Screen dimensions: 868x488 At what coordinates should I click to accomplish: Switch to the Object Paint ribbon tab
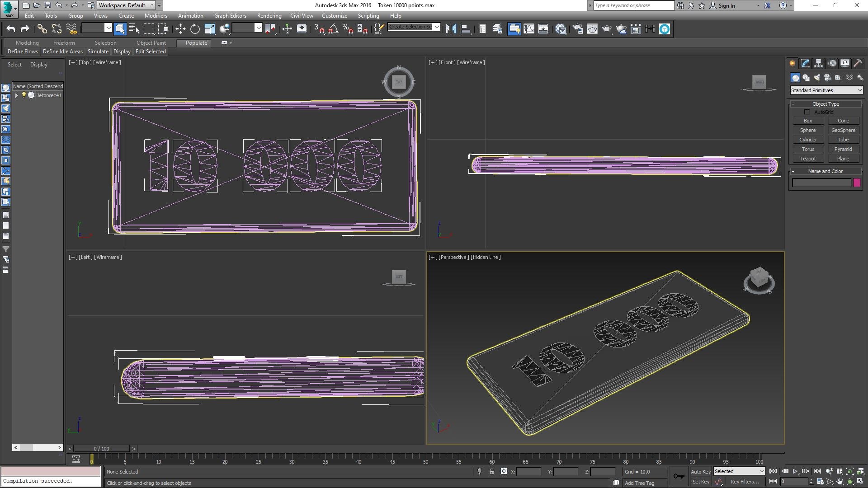pyautogui.click(x=151, y=42)
